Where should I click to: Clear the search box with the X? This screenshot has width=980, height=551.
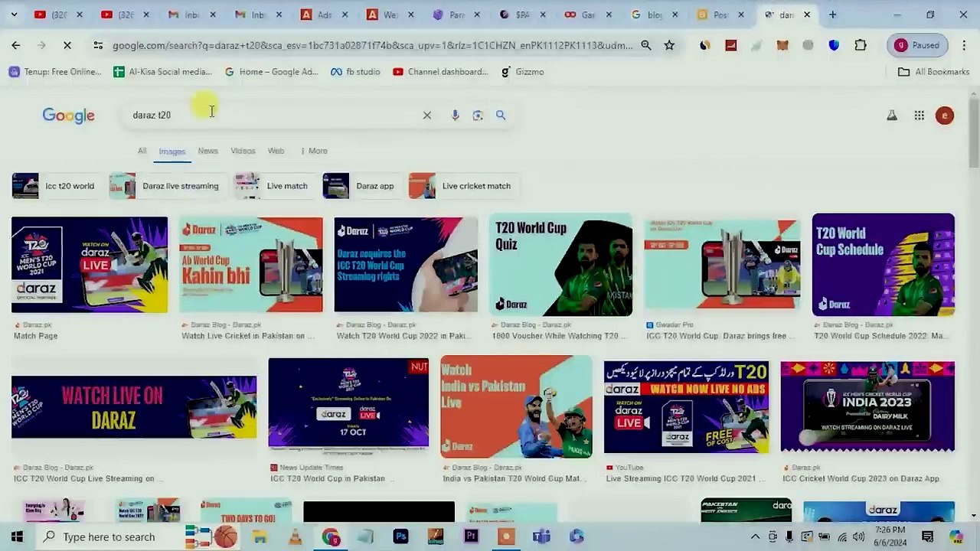coord(427,116)
